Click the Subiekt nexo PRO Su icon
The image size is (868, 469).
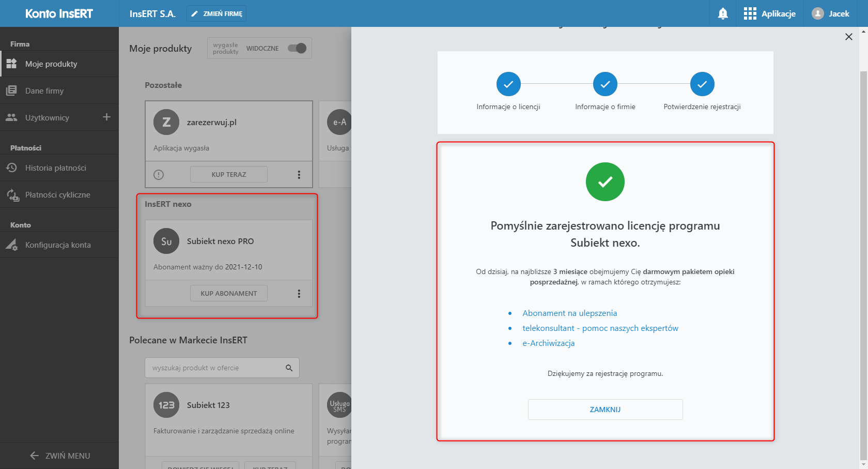(166, 241)
